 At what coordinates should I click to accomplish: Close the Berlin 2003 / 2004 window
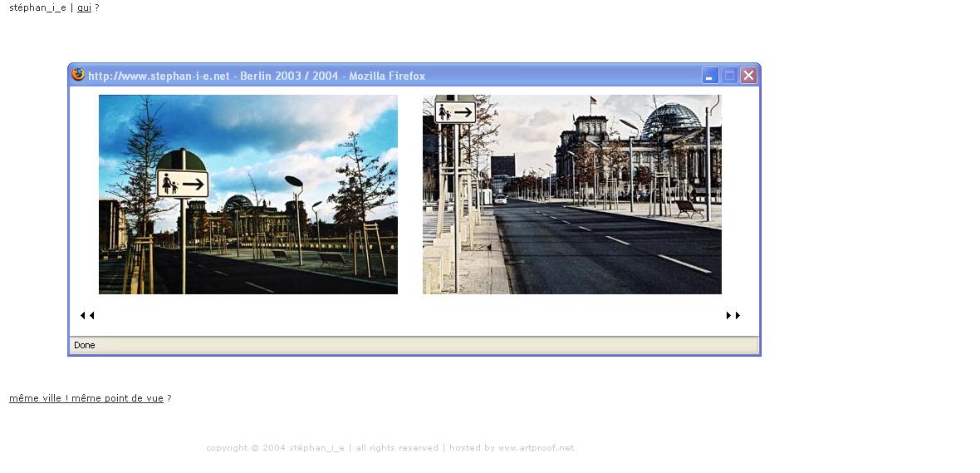click(748, 76)
